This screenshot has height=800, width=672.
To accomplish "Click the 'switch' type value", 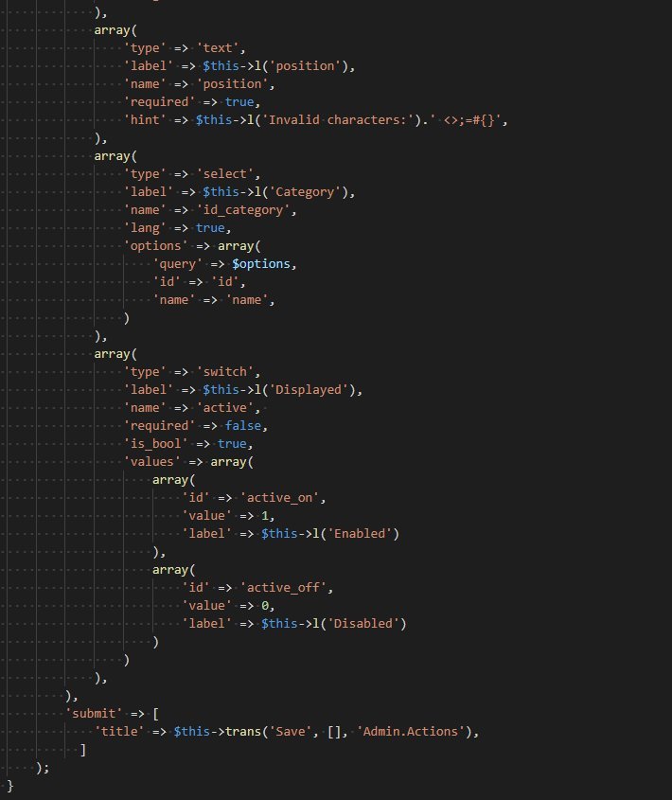I will 225,372.
